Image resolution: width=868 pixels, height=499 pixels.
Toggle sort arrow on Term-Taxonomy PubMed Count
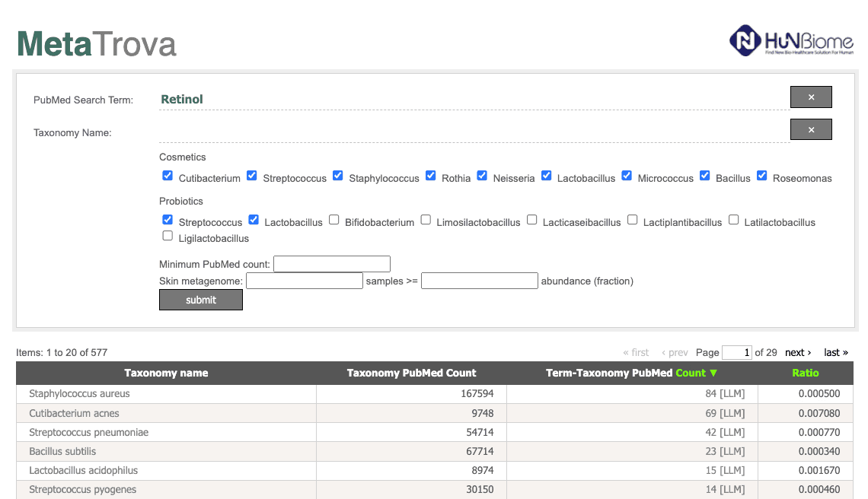(x=713, y=373)
